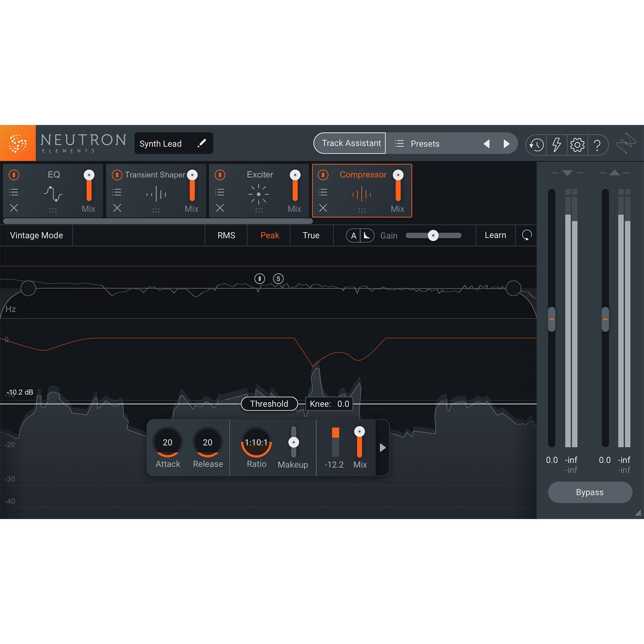
Task: Click the Threshold handle
Action: [x=269, y=404]
